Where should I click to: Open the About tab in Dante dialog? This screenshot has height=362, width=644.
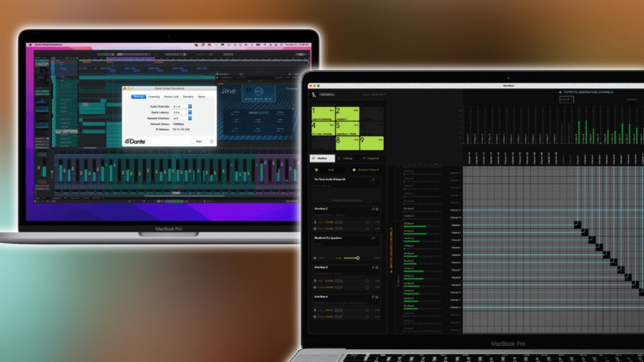tap(201, 97)
